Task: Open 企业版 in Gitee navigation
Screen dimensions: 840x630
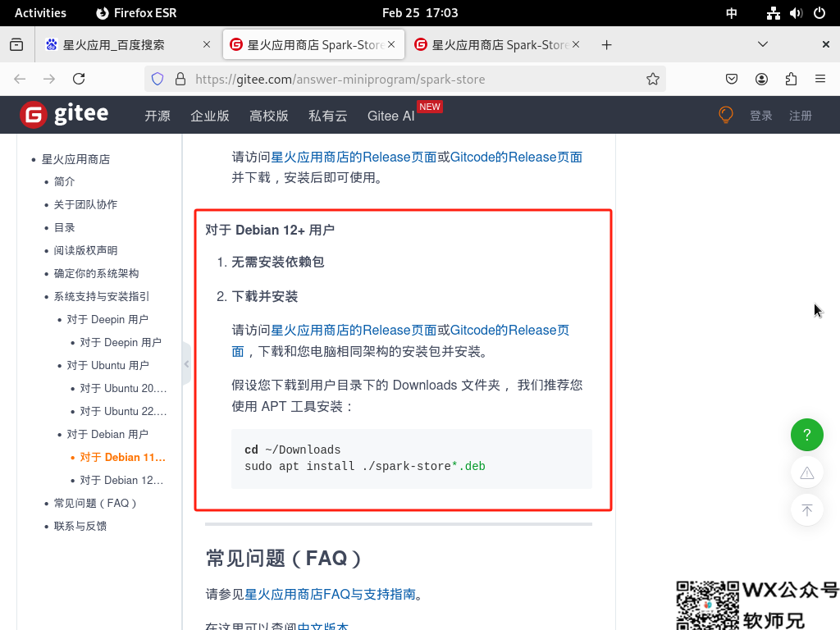Action: (x=210, y=116)
